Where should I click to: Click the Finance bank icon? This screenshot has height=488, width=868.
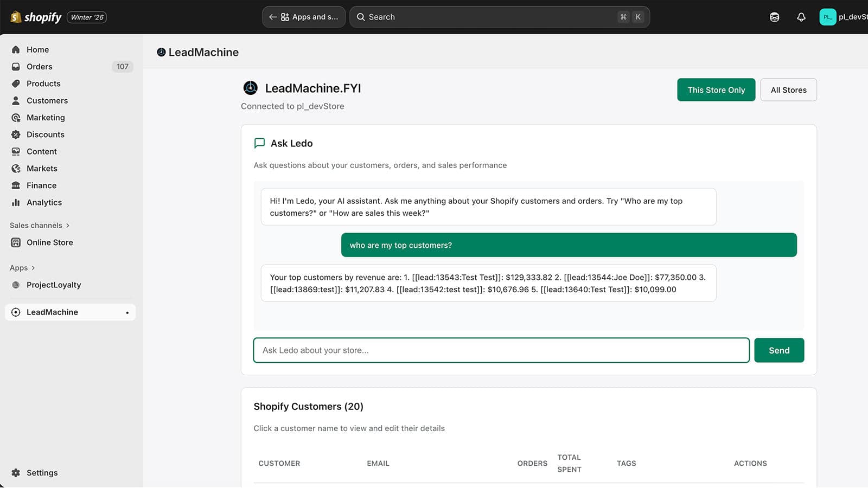coord(16,185)
